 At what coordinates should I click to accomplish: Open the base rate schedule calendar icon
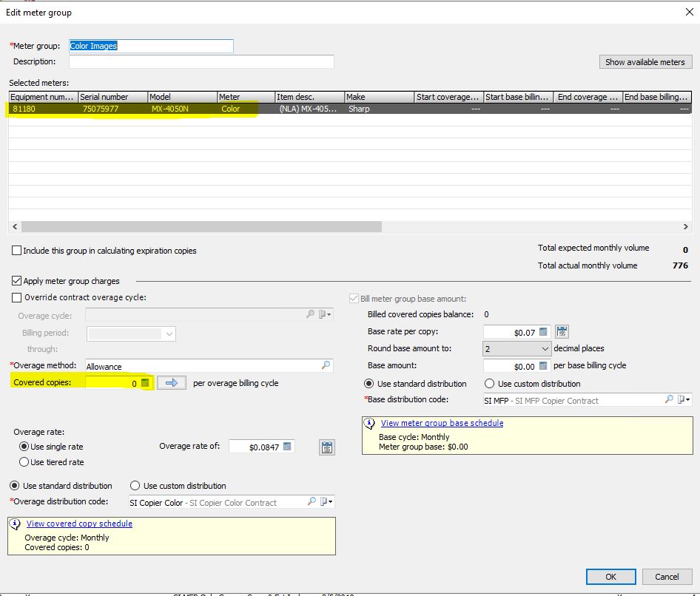(x=562, y=331)
